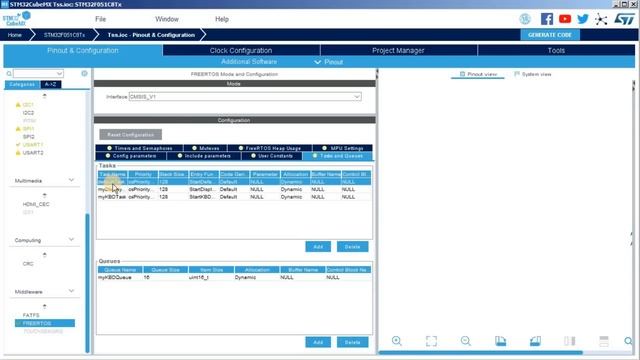
Task: Select Pinout & Configuration tab
Action: 83,50
